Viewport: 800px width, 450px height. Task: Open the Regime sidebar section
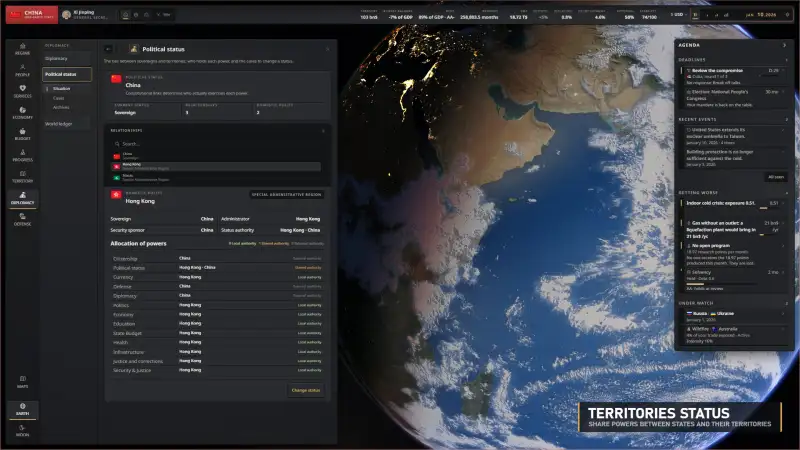click(x=22, y=49)
